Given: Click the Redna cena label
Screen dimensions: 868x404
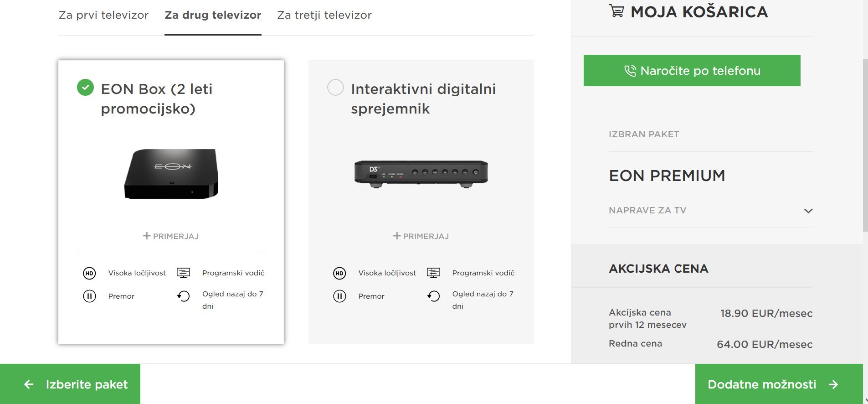Looking at the screenshot, I should coord(635,343).
